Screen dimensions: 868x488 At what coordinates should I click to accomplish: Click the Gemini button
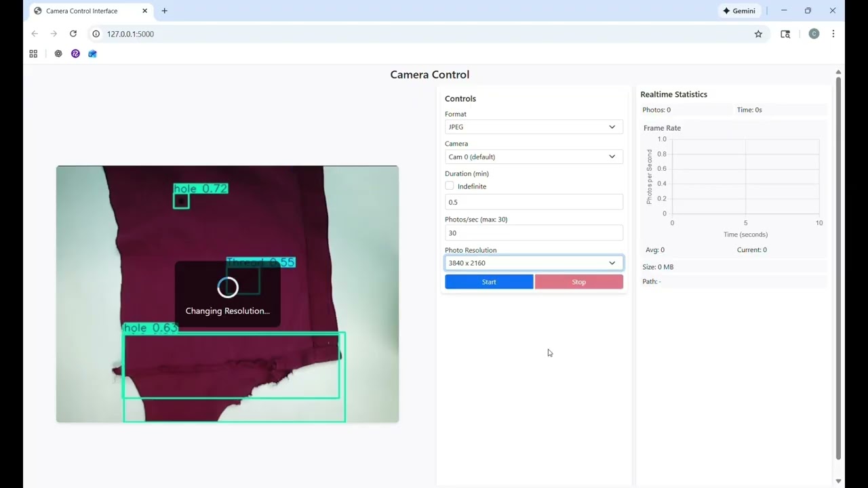pyautogui.click(x=739, y=11)
